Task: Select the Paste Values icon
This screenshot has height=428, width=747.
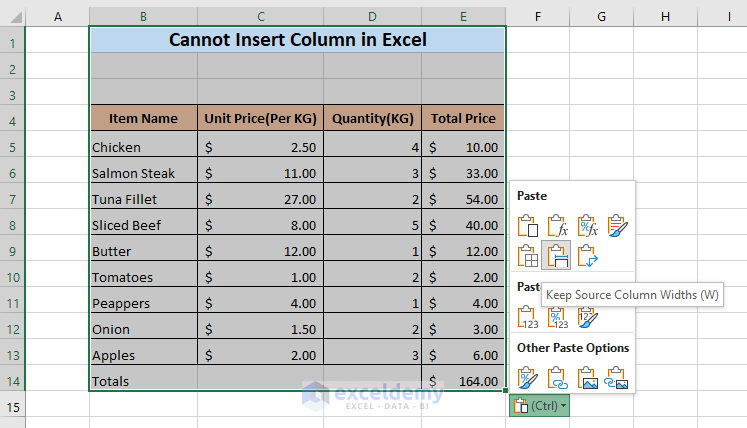Action: click(x=527, y=317)
